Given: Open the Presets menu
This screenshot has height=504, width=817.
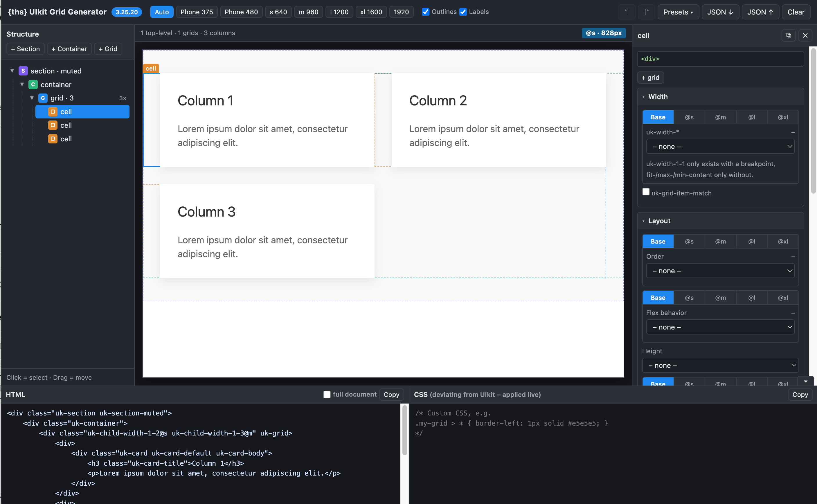Looking at the screenshot, I should click(x=678, y=12).
